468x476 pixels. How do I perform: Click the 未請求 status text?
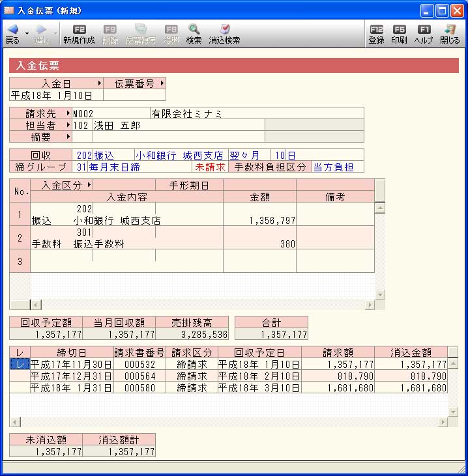coord(210,167)
